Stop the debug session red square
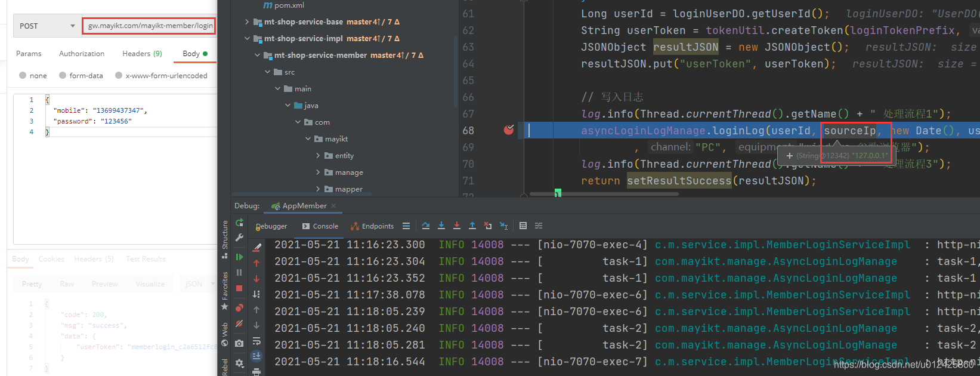Image resolution: width=980 pixels, height=376 pixels. click(x=239, y=288)
